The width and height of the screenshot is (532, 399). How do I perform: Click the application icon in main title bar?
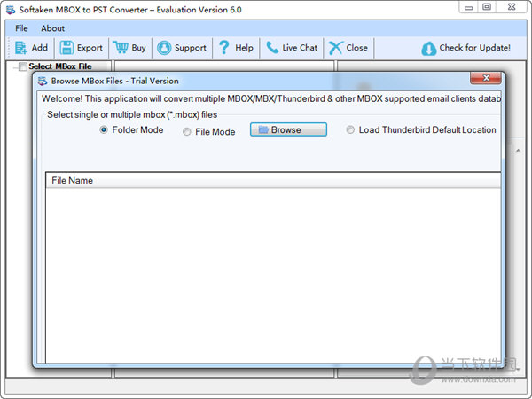(x=11, y=10)
